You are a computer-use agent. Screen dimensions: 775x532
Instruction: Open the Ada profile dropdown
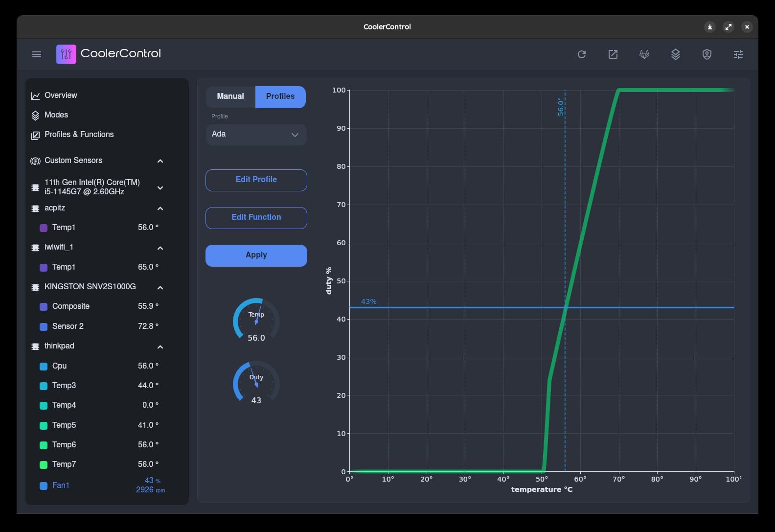[x=256, y=135]
